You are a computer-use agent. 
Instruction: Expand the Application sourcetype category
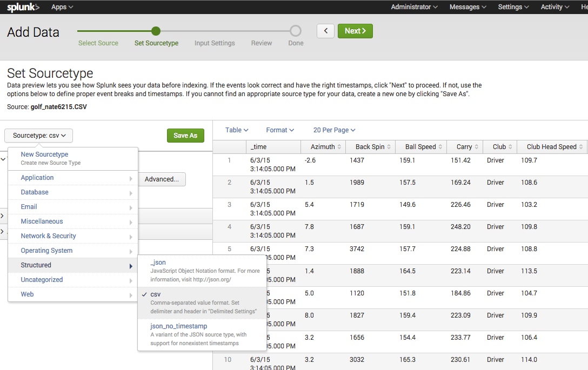click(x=73, y=178)
